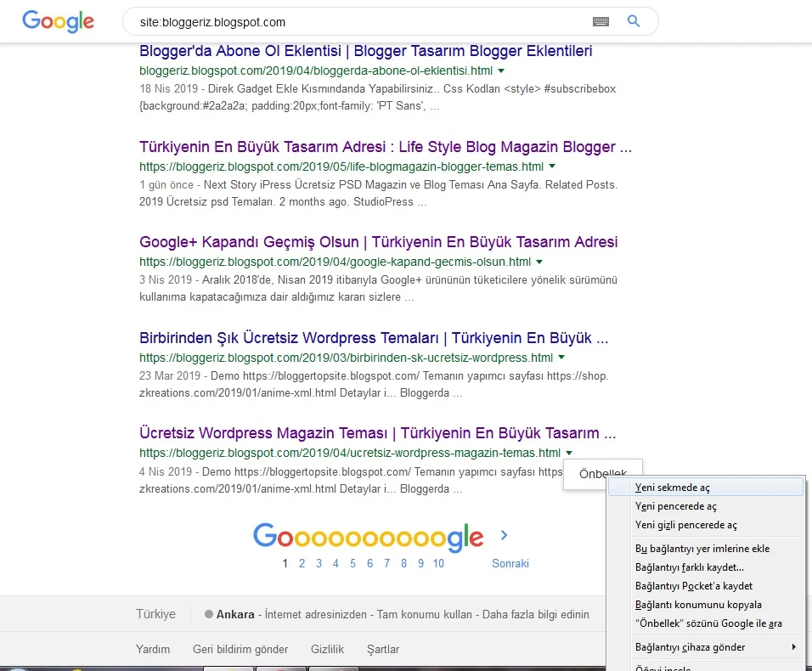Go to results page 3
812x671 pixels.
tap(319, 563)
